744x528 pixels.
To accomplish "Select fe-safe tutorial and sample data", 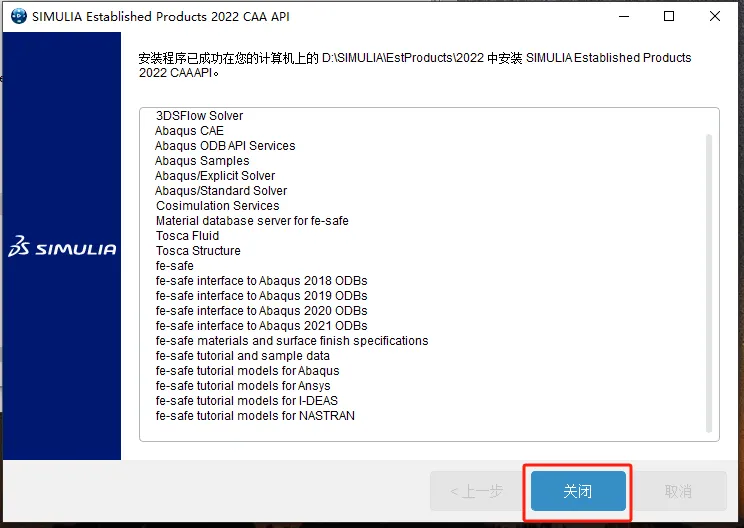I will 242,356.
